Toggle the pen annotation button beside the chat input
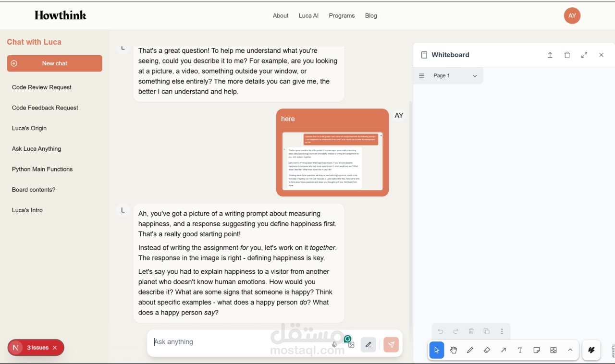The image size is (615, 364). (368, 344)
